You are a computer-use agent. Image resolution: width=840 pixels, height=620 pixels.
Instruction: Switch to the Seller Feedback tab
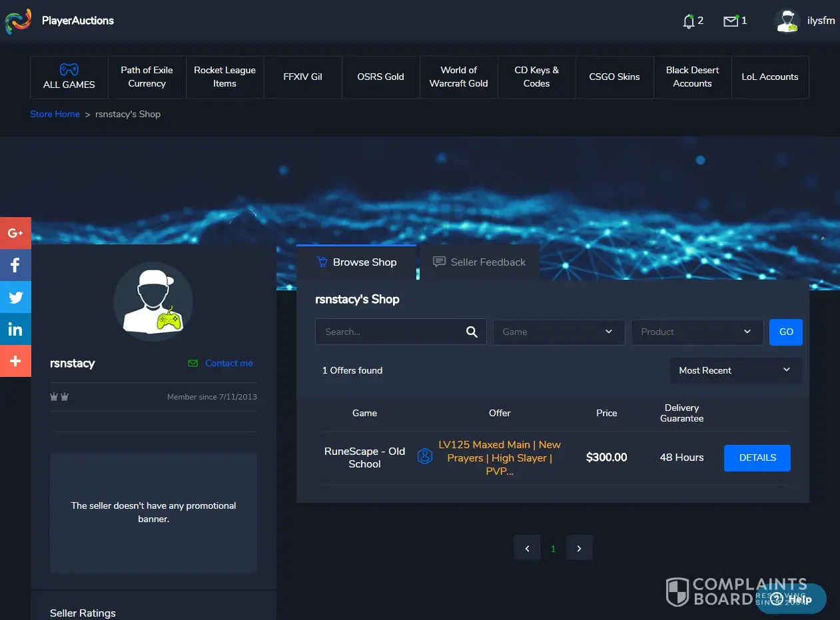point(480,262)
